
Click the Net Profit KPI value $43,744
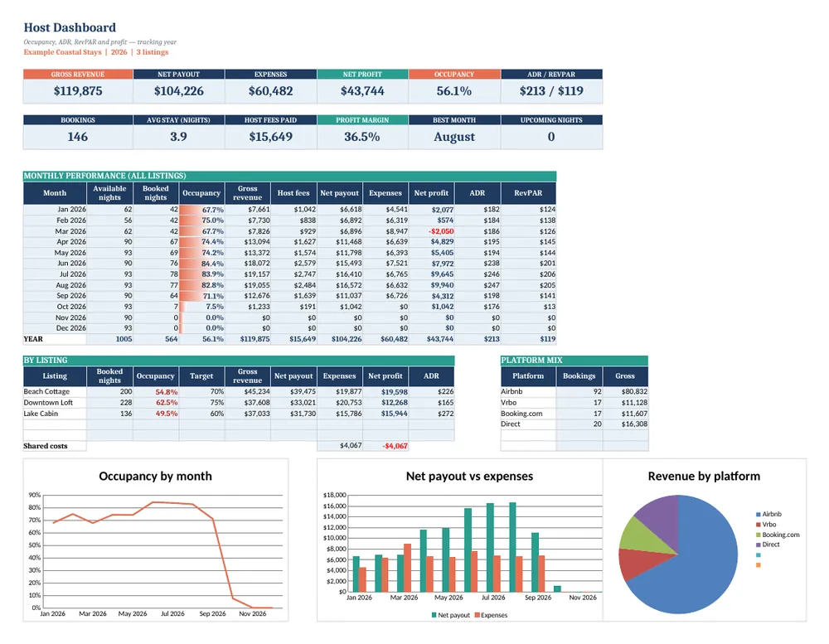362,91
